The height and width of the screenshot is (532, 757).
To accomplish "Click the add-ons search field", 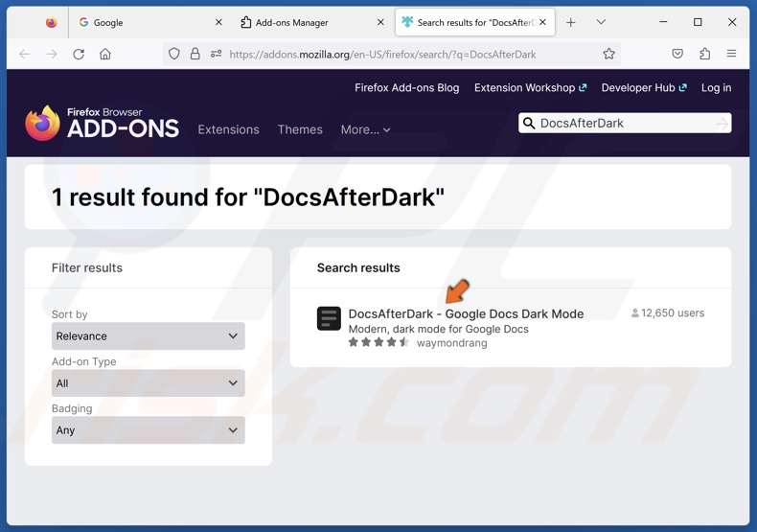I will coord(625,123).
